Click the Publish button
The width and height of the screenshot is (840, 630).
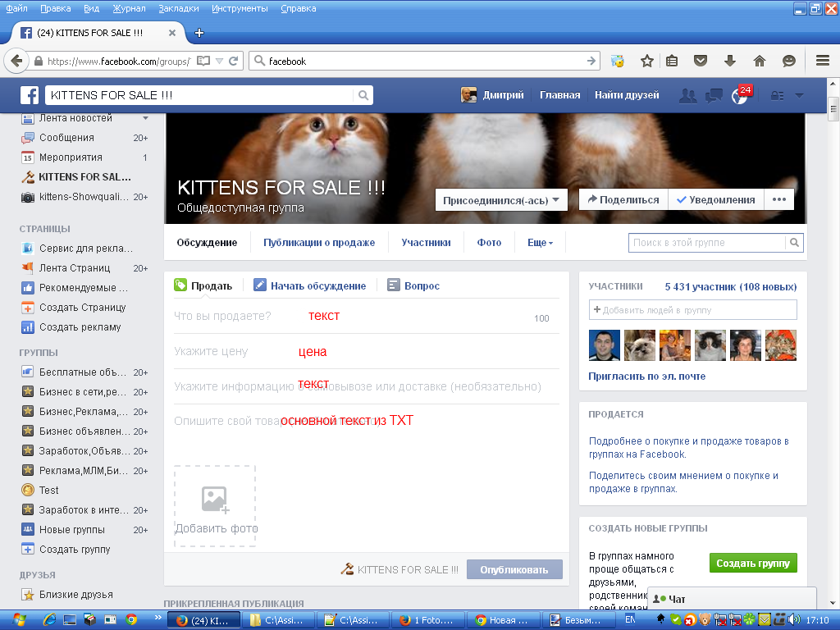[514, 569]
